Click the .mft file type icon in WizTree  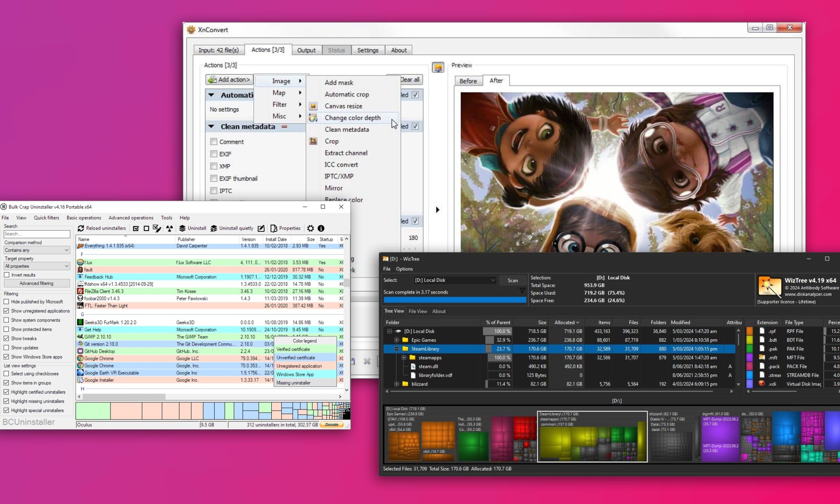pyautogui.click(x=762, y=357)
